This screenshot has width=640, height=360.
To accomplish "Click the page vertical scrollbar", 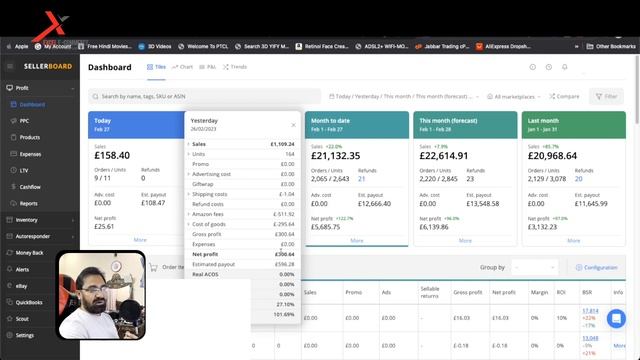I will (x=637, y=90).
